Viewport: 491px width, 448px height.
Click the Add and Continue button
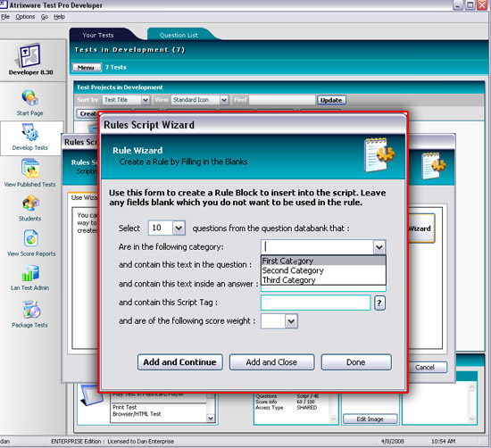tap(180, 362)
